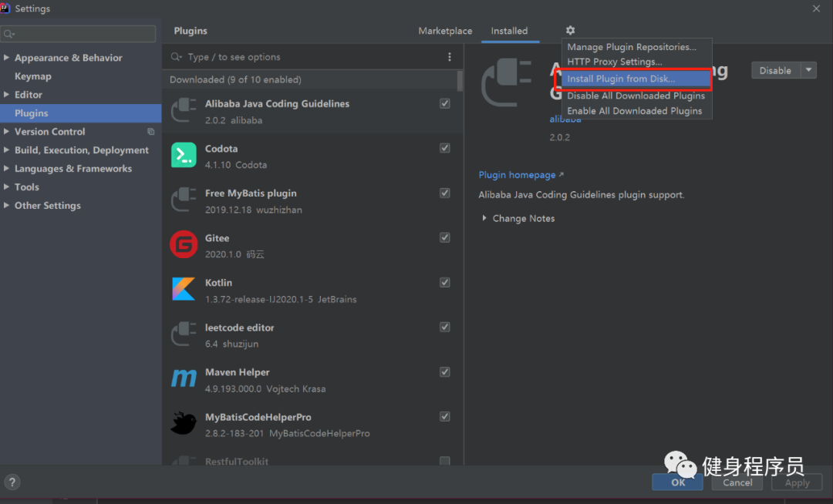Viewport: 833px width, 504px height.
Task: Click the settings search magnifier icon
Action: [x=9, y=34]
